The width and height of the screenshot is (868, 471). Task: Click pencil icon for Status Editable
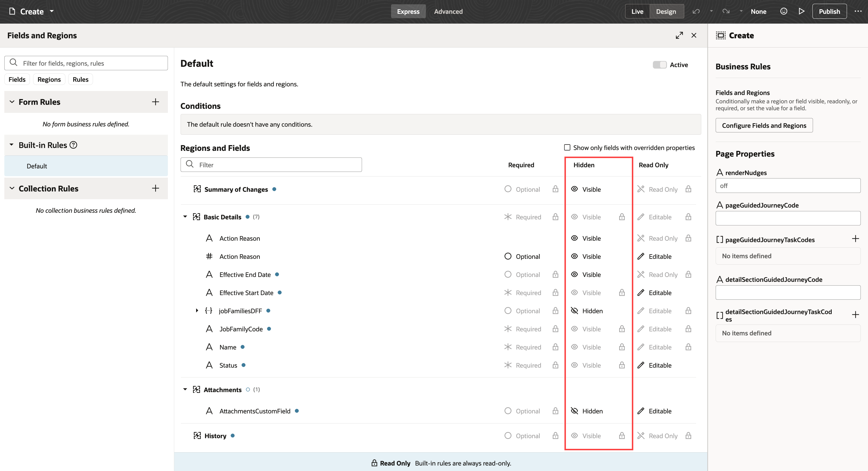pos(641,365)
